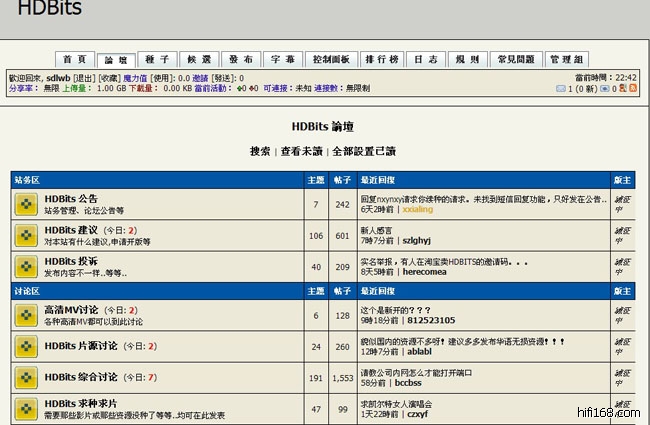Click the forum icon beside HDBits 投诉
650x425 pixels.
point(26,267)
